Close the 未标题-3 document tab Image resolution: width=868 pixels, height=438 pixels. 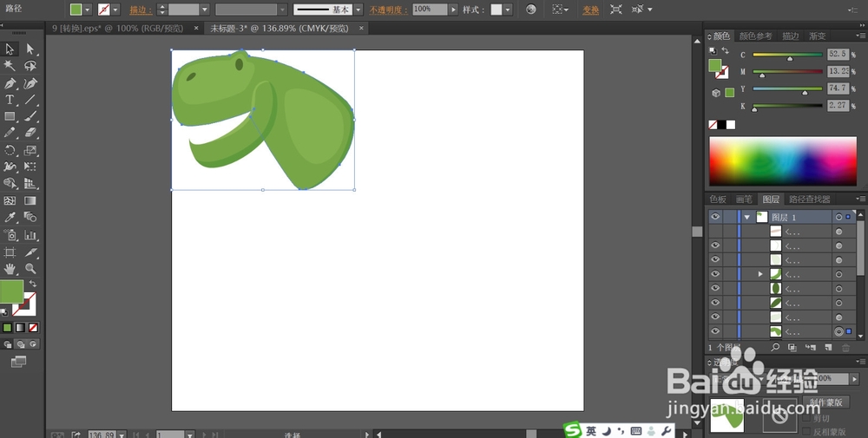pos(361,29)
